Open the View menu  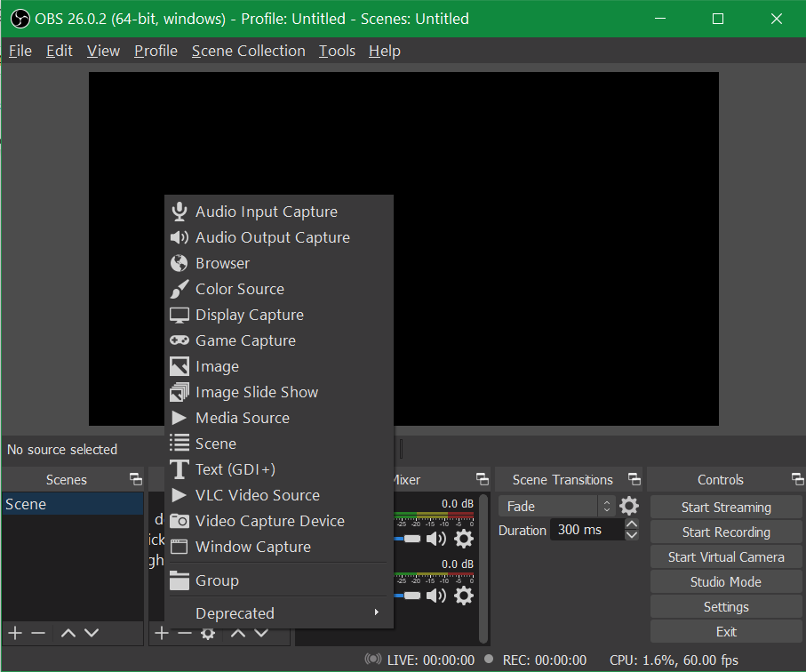pyautogui.click(x=103, y=51)
